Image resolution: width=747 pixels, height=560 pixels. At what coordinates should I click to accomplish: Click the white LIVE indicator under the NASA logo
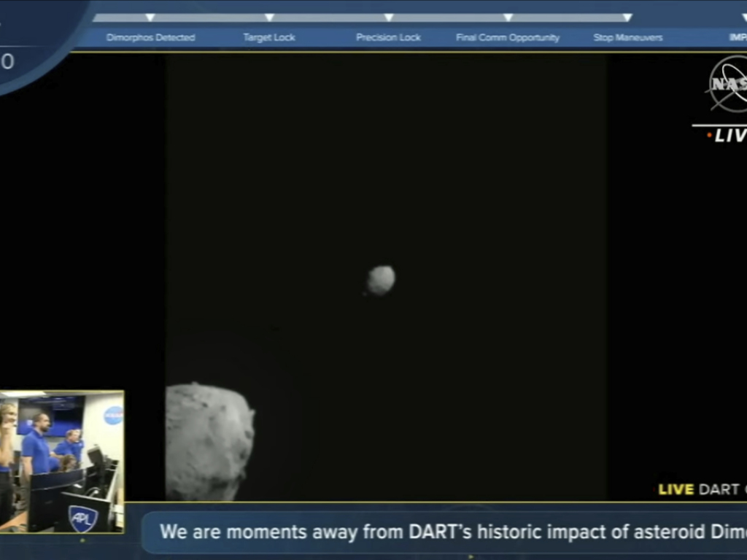point(728,136)
